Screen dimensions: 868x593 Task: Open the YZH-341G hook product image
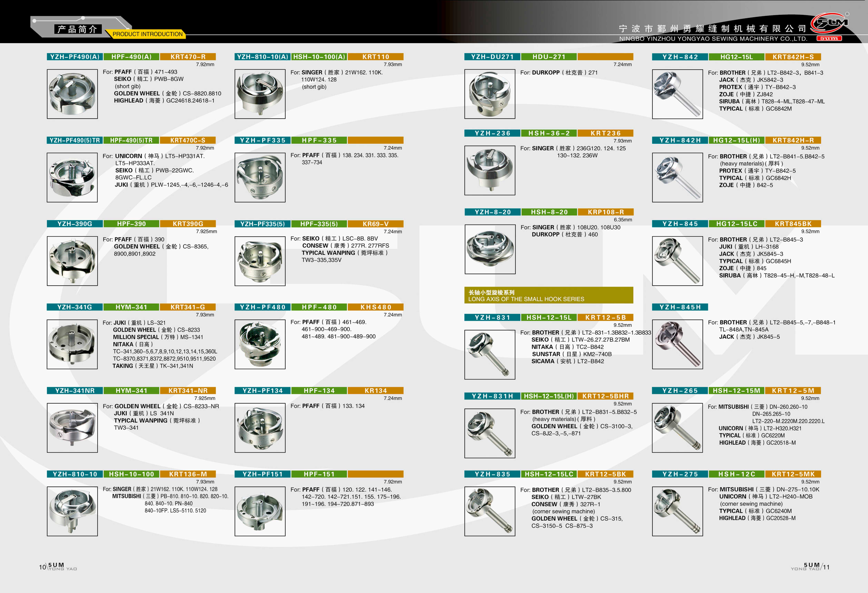72,344
